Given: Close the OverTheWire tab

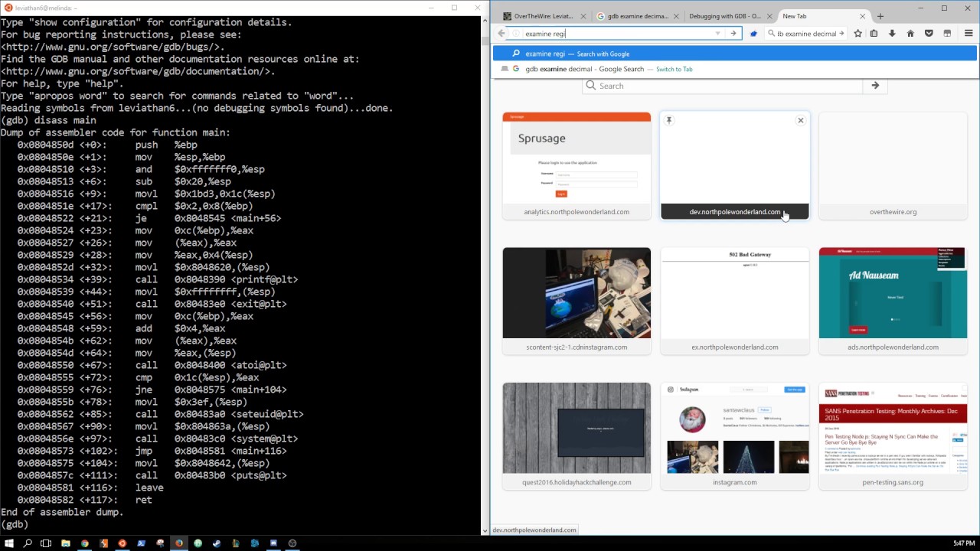Looking at the screenshot, I should point(584,16).
